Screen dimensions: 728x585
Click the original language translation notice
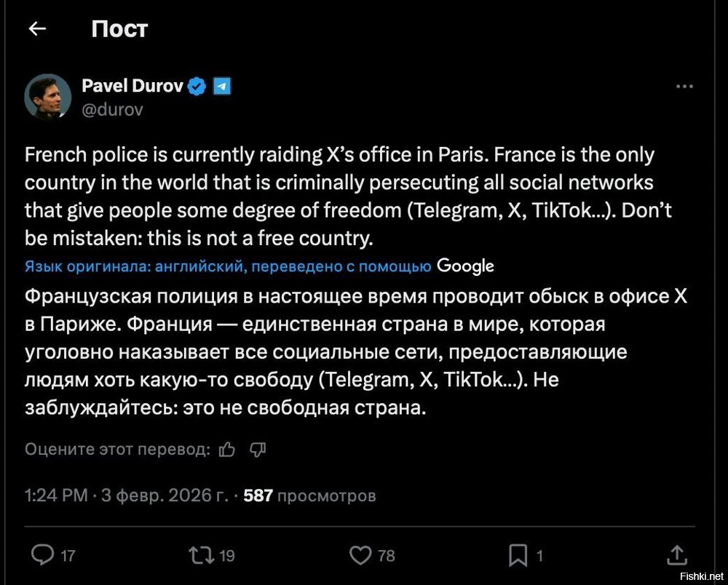pos(227,266)
